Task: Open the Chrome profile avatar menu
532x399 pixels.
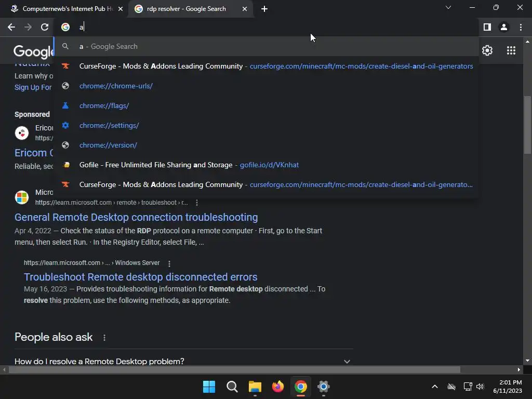Action: (504, 27)
